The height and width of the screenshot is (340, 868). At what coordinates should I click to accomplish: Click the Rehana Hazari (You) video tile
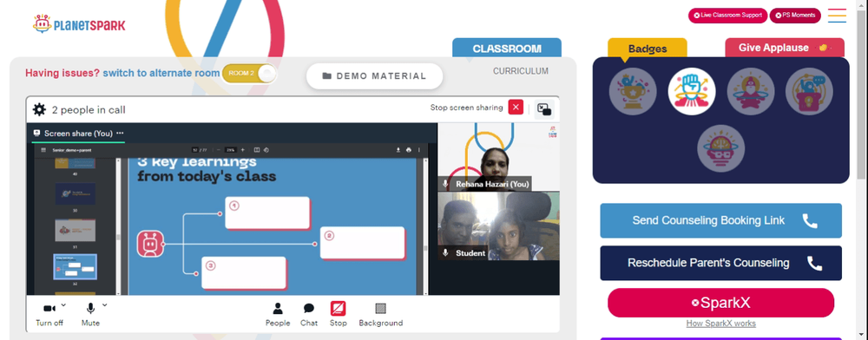(499, 157)
